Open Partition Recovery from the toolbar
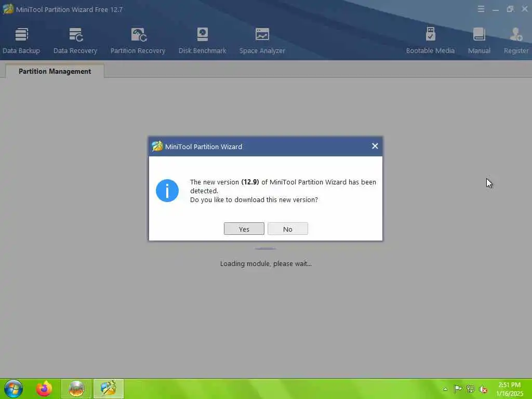 coord(138,41)
